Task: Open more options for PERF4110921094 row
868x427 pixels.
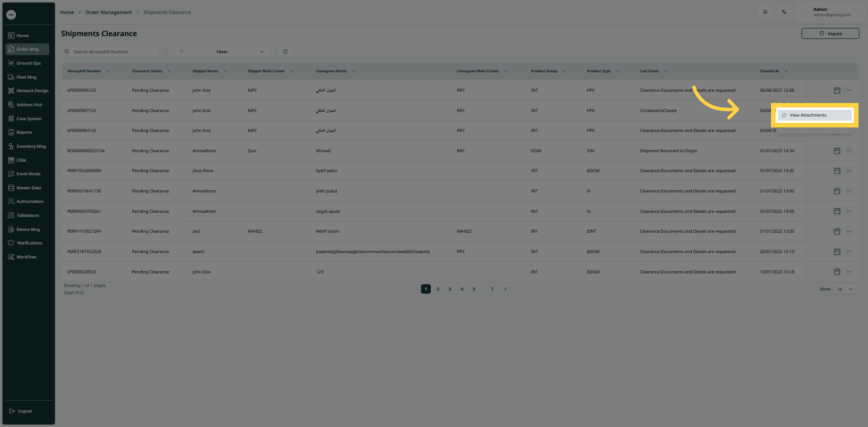Action: point(849,231)
